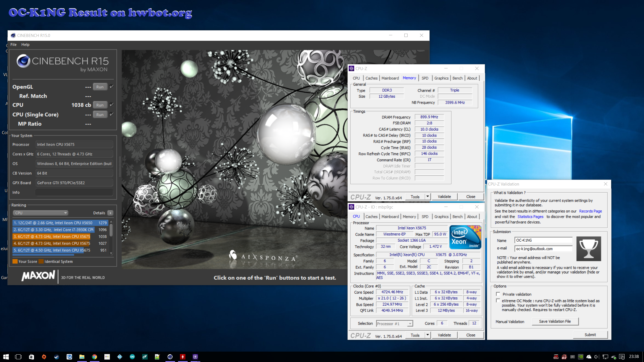Open Caches tab in lower CPU-Z window
Viewport: 644px width, 362px height.
coord(371,217)
